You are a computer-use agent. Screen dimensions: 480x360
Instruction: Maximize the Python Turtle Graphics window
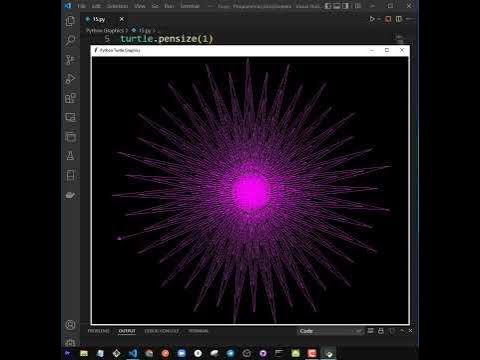(387, 50)
